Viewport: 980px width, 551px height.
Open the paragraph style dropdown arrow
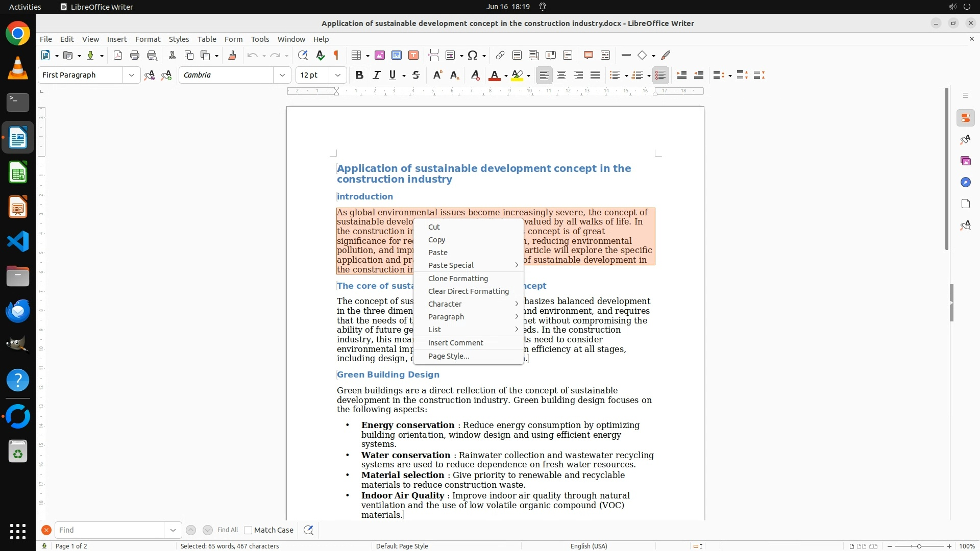pos(132,75)
